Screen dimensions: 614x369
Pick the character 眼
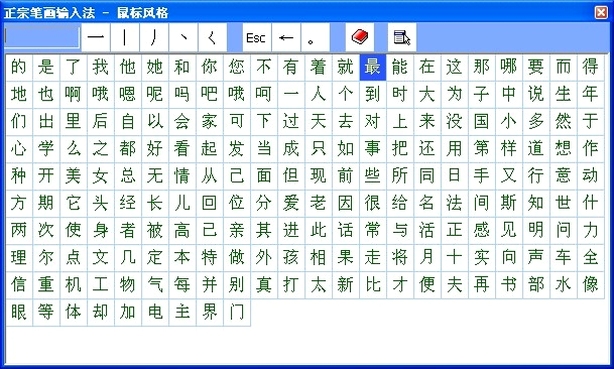point(19,312)
